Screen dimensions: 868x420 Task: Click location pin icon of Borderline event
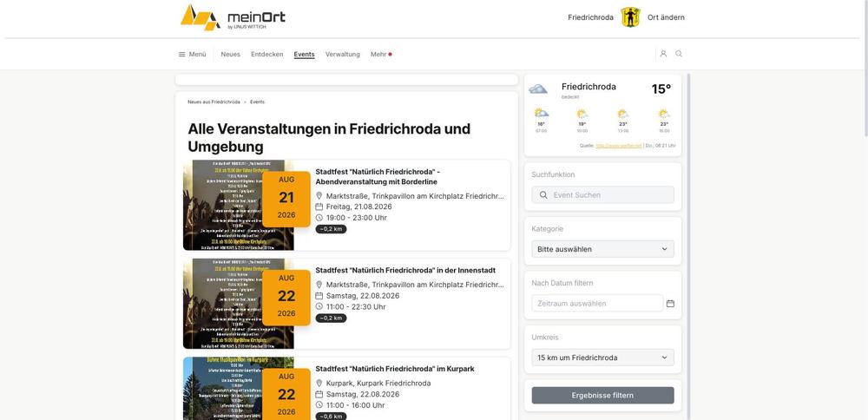click(x=319, y=196)
